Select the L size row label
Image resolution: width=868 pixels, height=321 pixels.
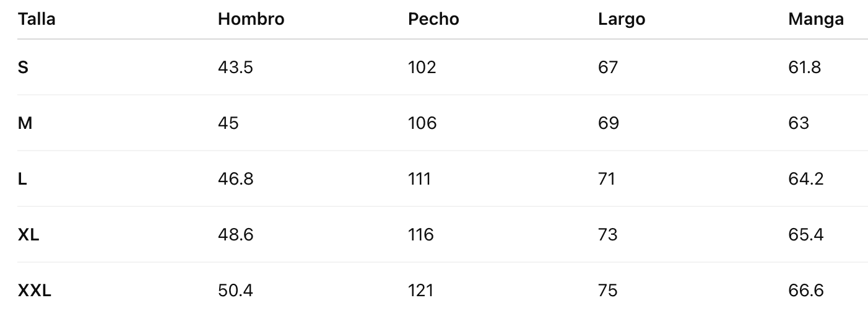pos(22,178)
